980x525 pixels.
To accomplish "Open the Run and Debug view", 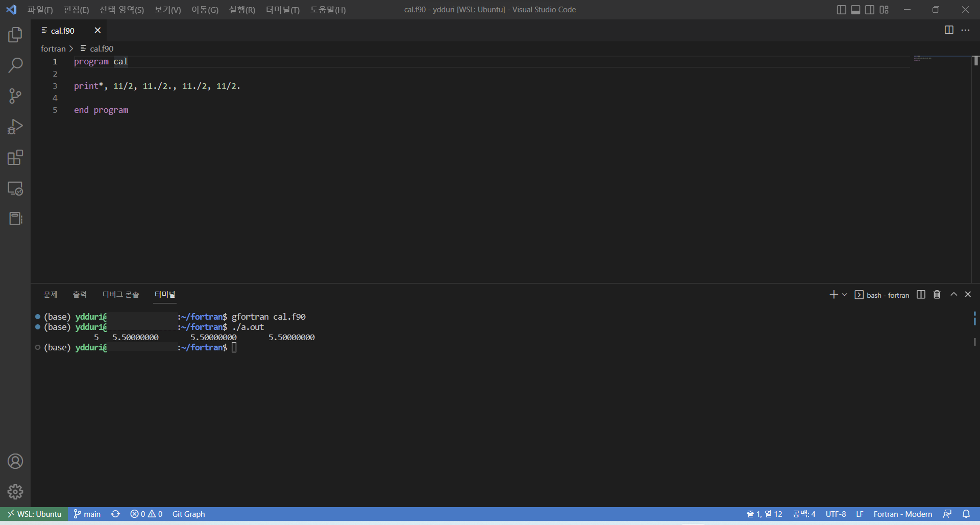I will coord(15,127).
